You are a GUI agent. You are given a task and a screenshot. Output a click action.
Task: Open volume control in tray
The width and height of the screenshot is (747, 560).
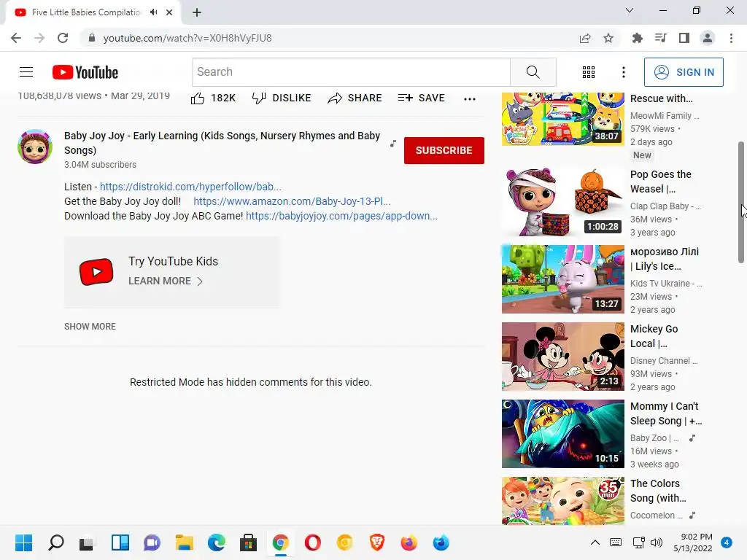(x=657, y=542)
